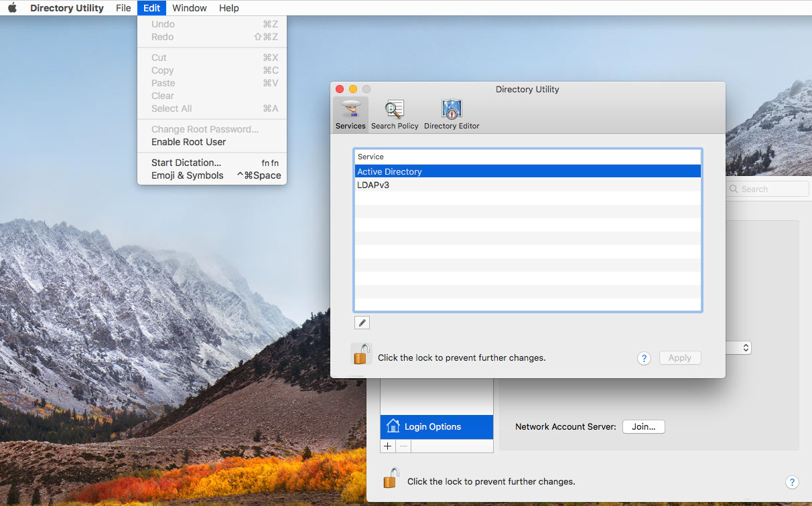The height and width of the screenshot is (506, 812).
Task: Select the Active Directory service row
Action: pos(528,171)
